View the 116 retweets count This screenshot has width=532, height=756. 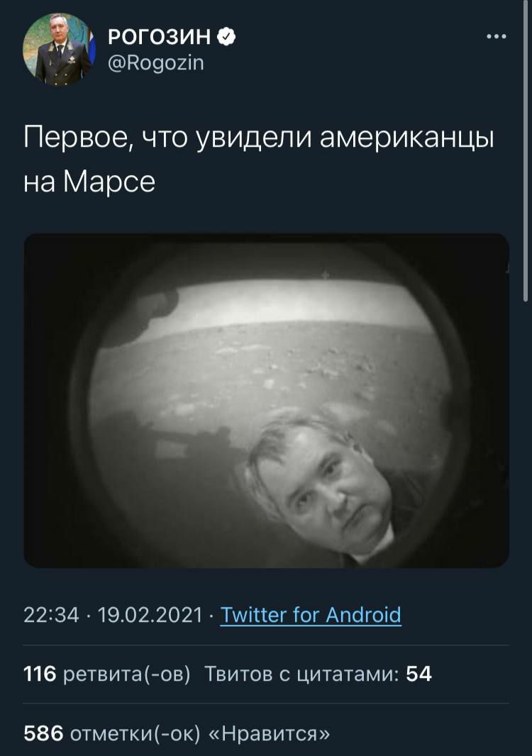point(40,674)
